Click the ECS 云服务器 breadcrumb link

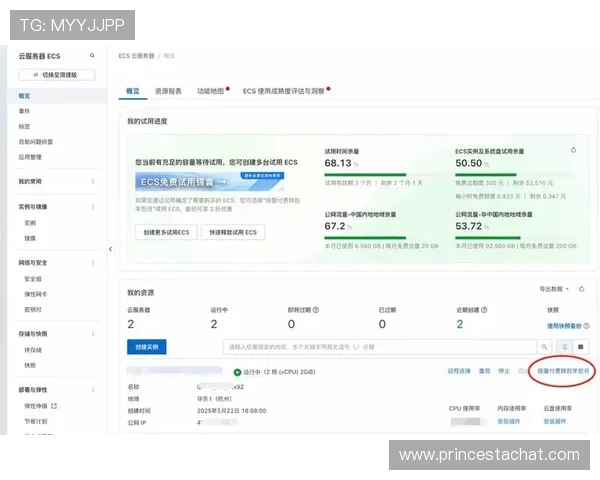(x=136, y=56)
